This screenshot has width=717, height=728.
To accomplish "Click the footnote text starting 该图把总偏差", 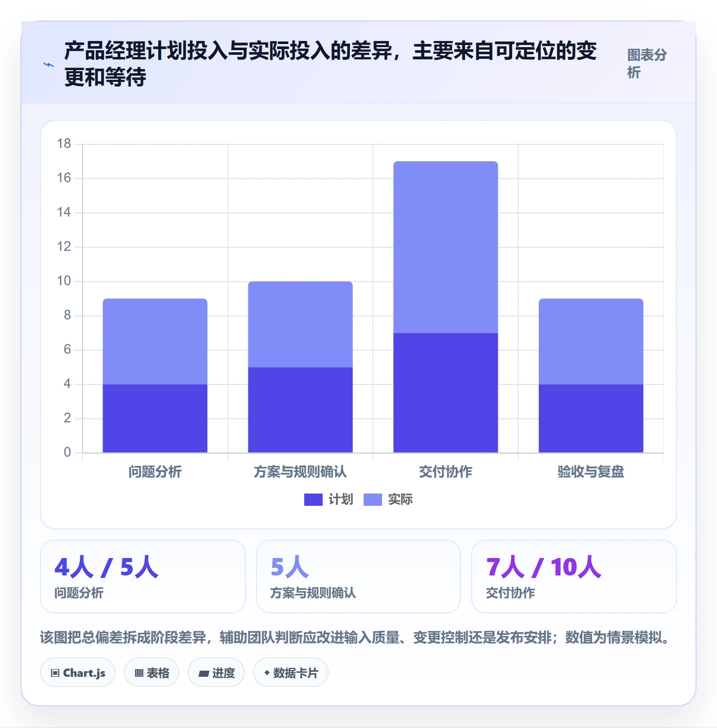I will click(354, 637).
